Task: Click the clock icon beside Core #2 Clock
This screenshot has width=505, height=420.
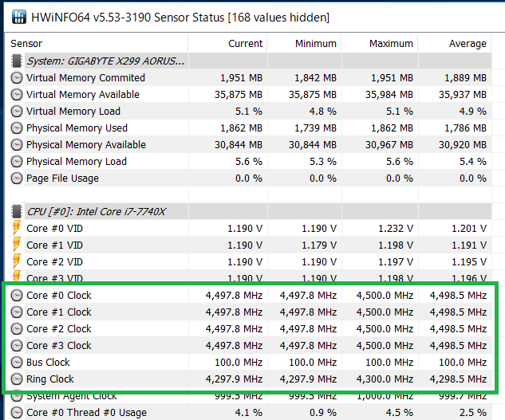Action: pos(17,328)
